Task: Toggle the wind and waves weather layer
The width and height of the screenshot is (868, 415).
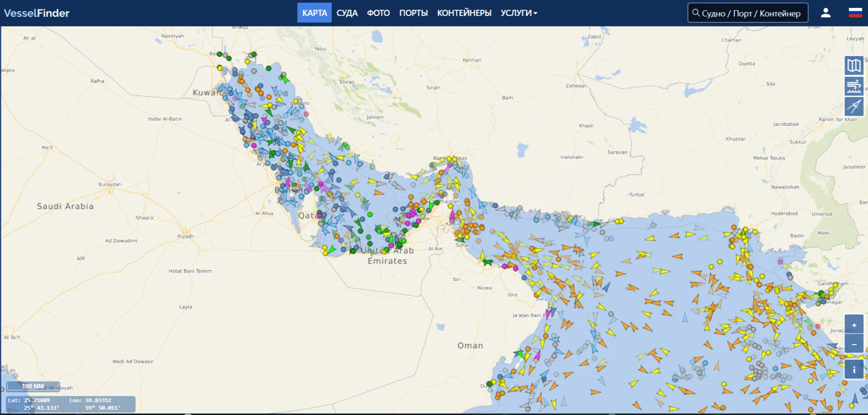Action: [854, 86]
